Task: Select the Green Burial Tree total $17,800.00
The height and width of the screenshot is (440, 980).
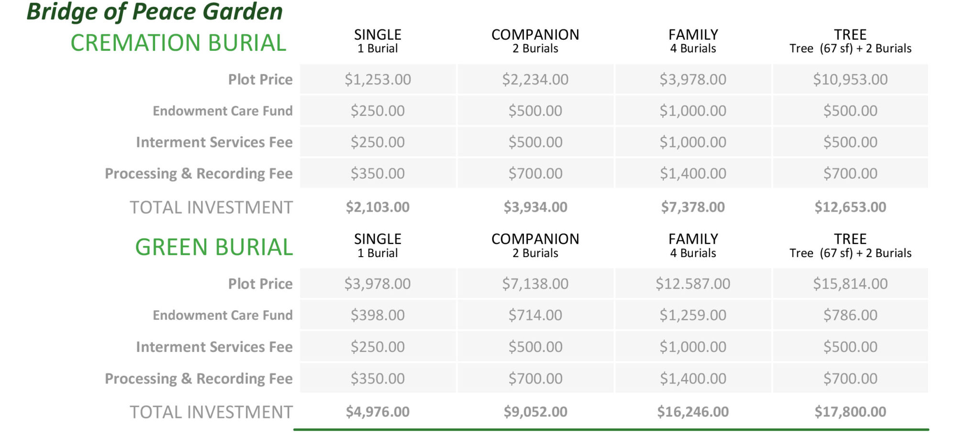Action: click(850, 412)
